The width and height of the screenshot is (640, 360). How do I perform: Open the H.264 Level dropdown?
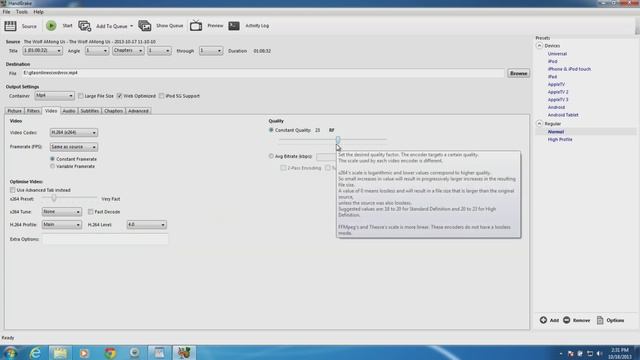coord(146,225)
